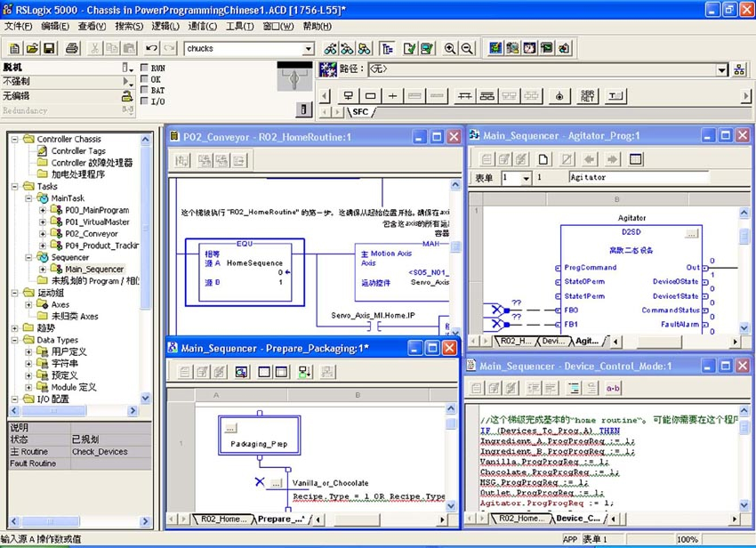Click new sheet icon in Agitator_Prog toolbar

[543, 159]
